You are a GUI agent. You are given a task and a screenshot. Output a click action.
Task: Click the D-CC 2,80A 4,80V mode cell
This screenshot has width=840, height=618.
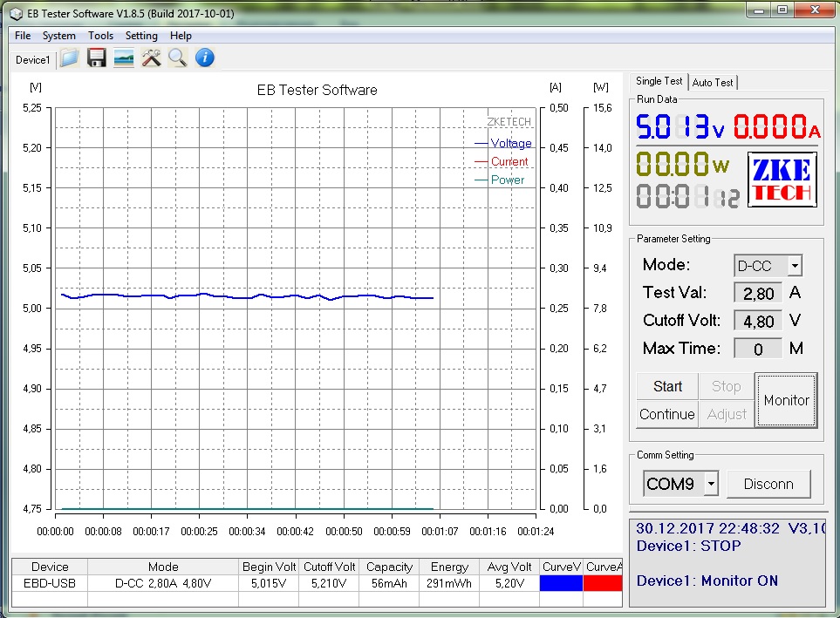[163, 583]
